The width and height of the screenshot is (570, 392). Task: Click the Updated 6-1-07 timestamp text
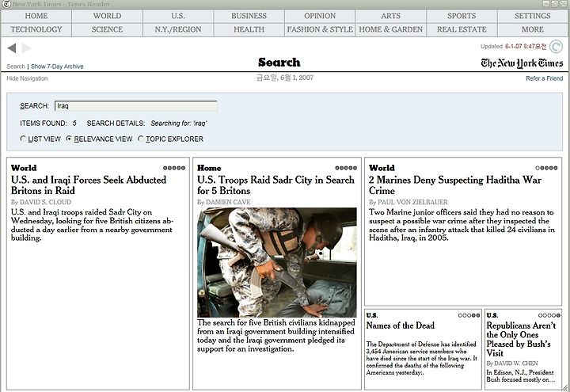pos(513,47)
